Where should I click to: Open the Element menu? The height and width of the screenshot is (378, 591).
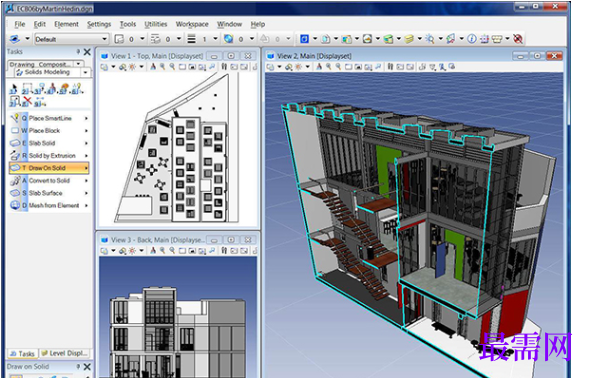tap(66, 24)
